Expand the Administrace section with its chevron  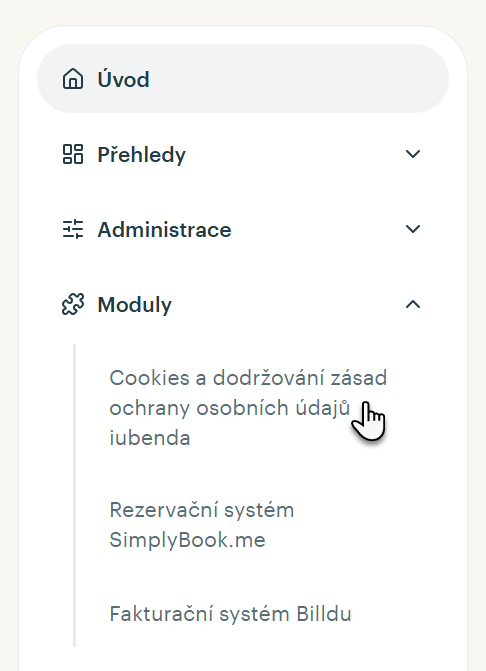(413, 229)
